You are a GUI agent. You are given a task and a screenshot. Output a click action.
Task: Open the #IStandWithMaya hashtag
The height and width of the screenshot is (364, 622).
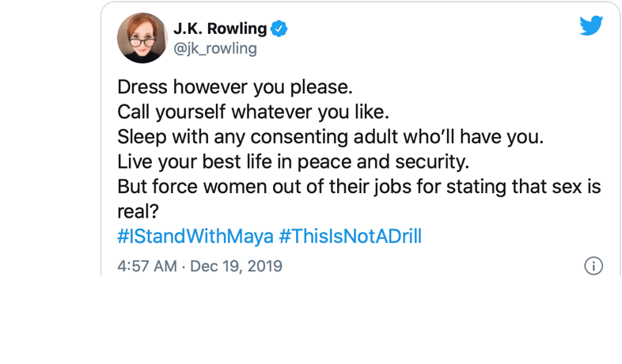[x=195, y=237]
